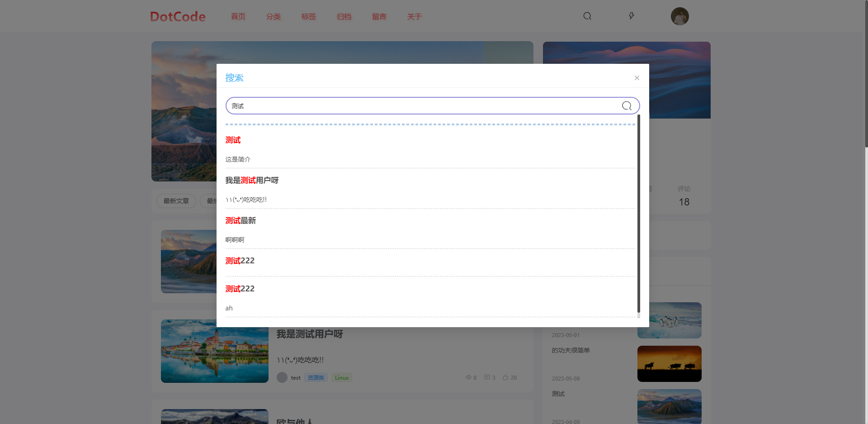Open the 首页 navigation item

pos(238,17)
